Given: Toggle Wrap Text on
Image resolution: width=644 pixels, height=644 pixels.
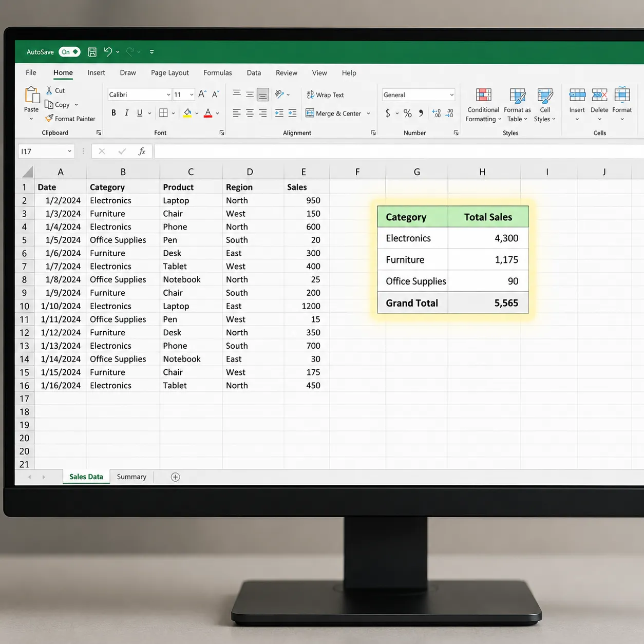Looking at the screenshot, I should [325, 95].
